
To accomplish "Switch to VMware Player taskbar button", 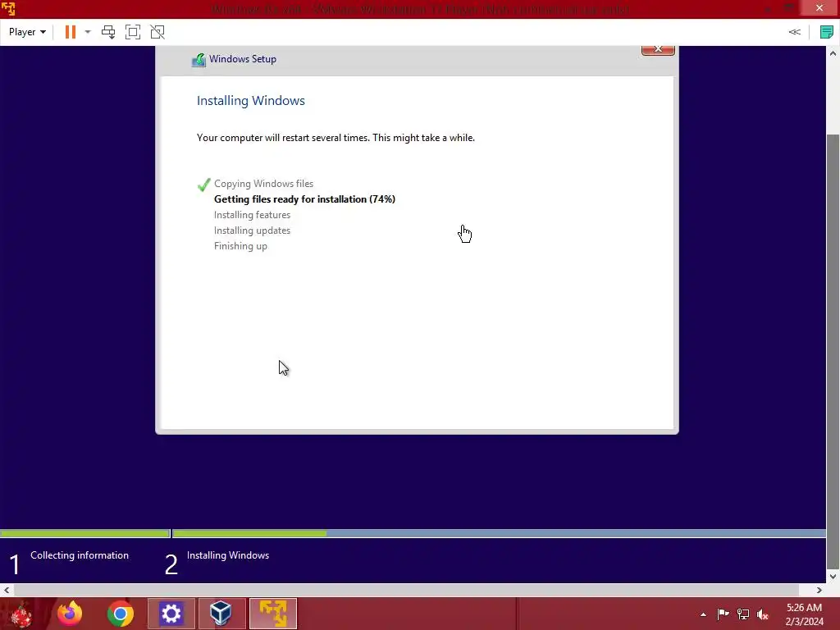I will (273, 614).
